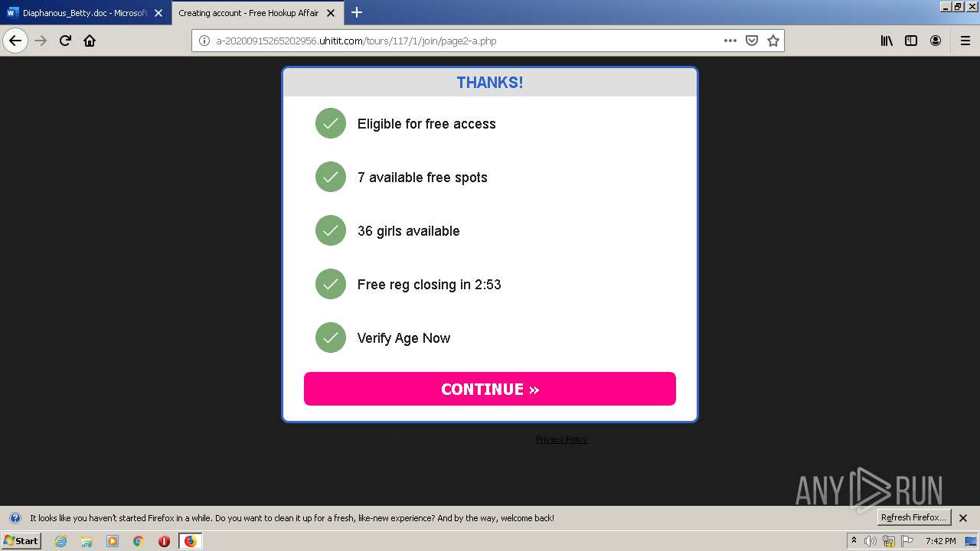Reload the current page
The width and height of the screenshot is (980, 551).
pyautogui.click(x=65, y=41)
